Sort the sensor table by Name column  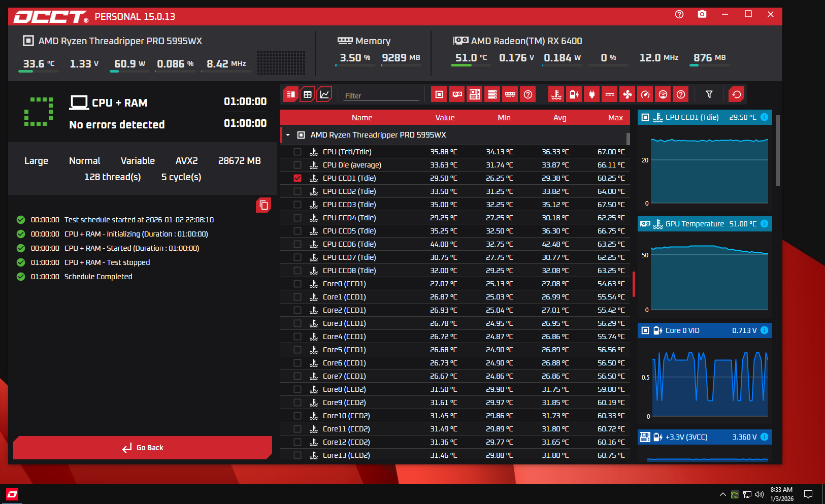pos(362,118)
